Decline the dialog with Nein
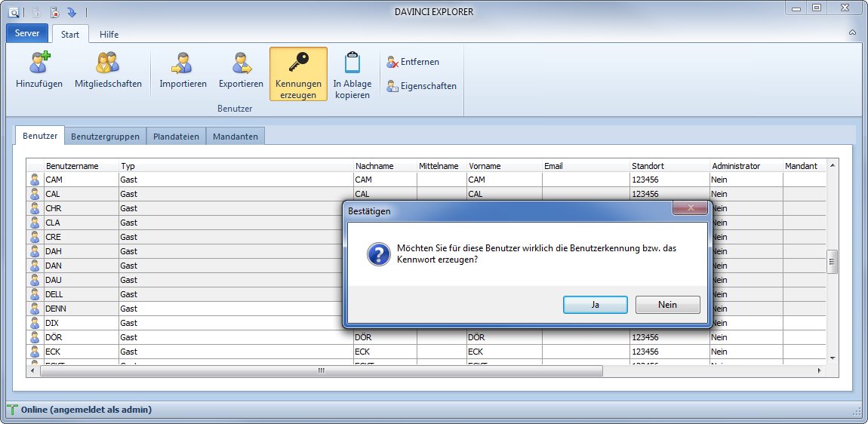Screen dimensions: 868x424 667,305
